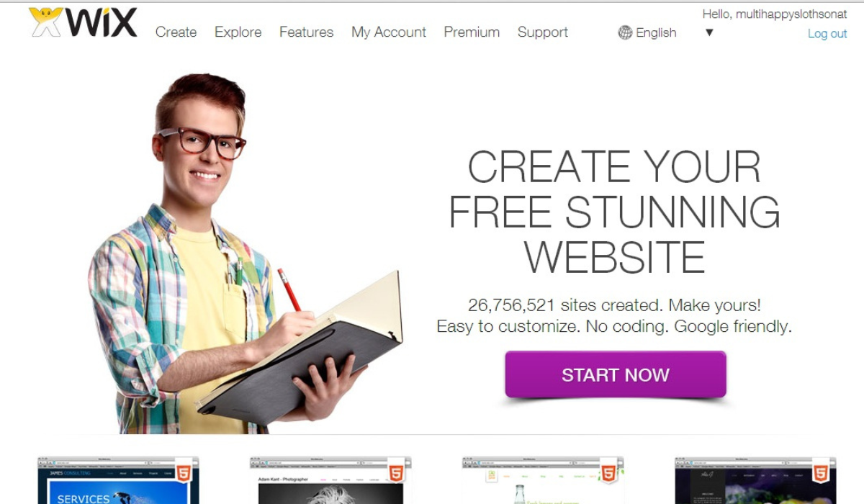The image size is (864, 504).
Task: Select the Premium nav item
Action: coord(472,32)
